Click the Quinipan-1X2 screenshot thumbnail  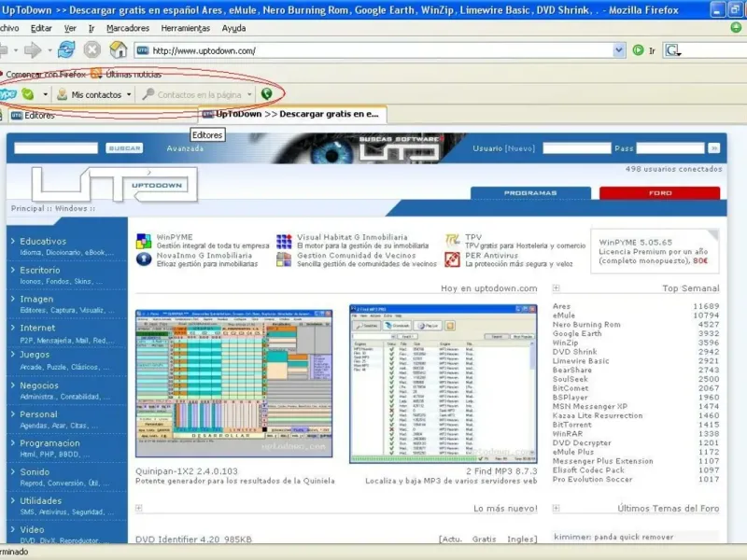pyautogui.click(x=234, y=384)
